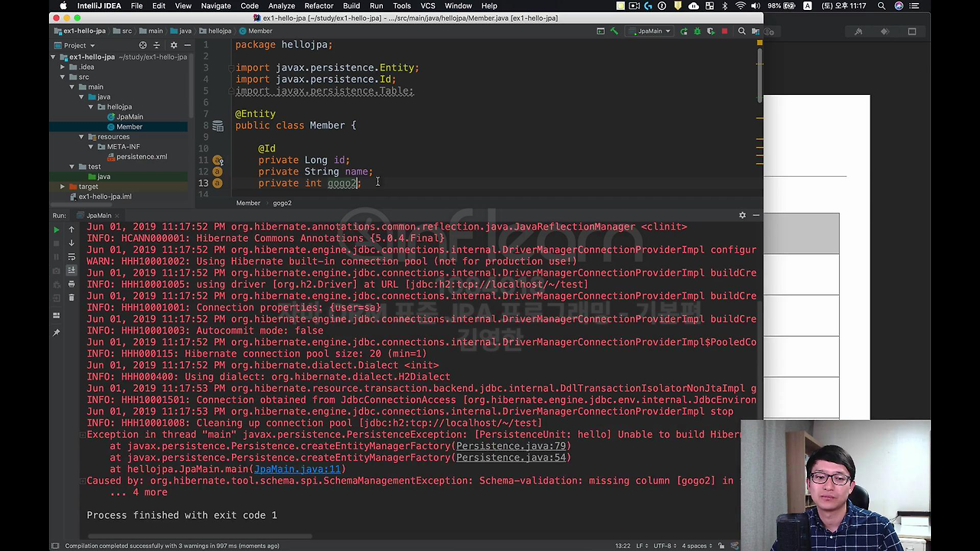This screenshot has height=551, width=980.
Task: Expand the '... 4 more' folded stack trace lines
Action: tap(139, 492)
